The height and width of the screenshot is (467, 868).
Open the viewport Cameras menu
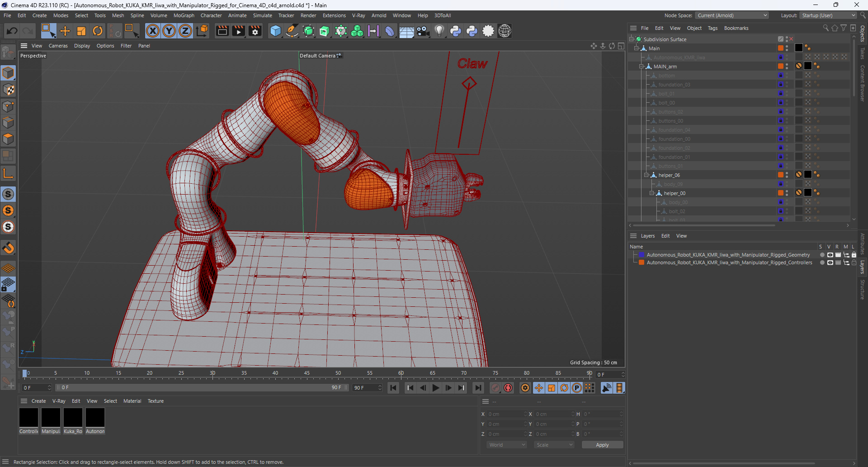point(58,46)
